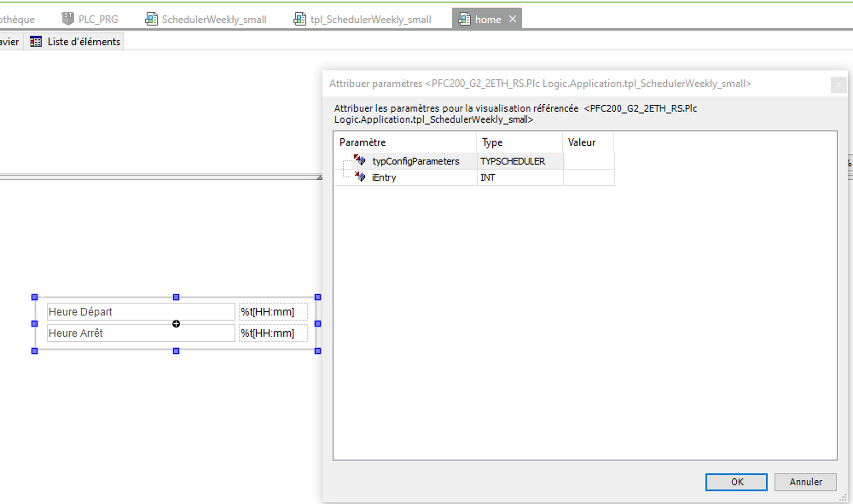
Task: Click the tpl_SchedulerWeekly_small tab icon
Action: click(x=299, y=19)
